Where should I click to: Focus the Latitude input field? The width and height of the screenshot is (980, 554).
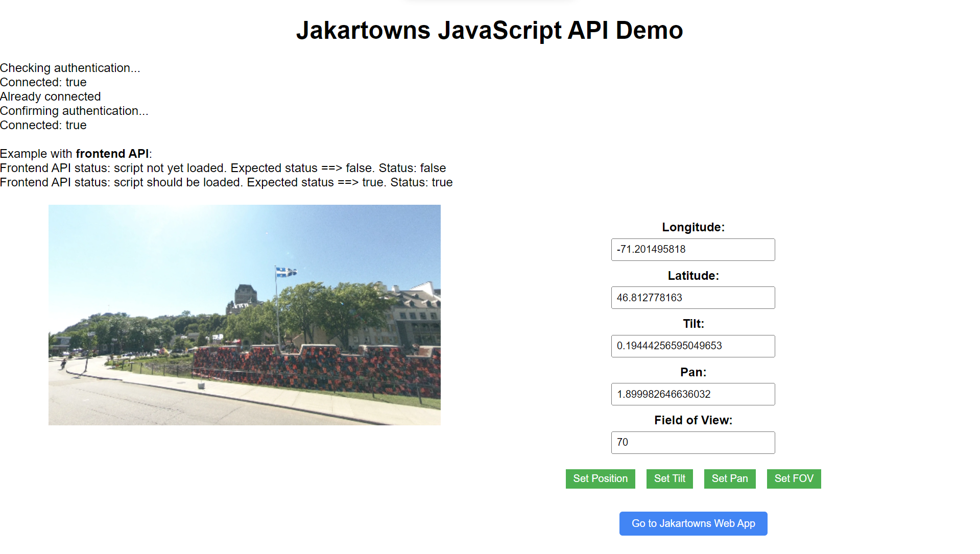(693, 298)
